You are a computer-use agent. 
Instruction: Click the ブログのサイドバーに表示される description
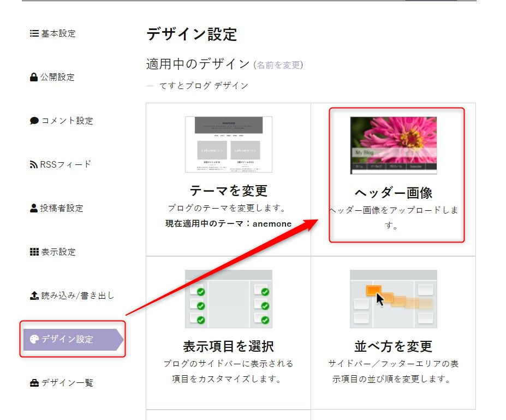pyautogui.click(x=229, y=371)
